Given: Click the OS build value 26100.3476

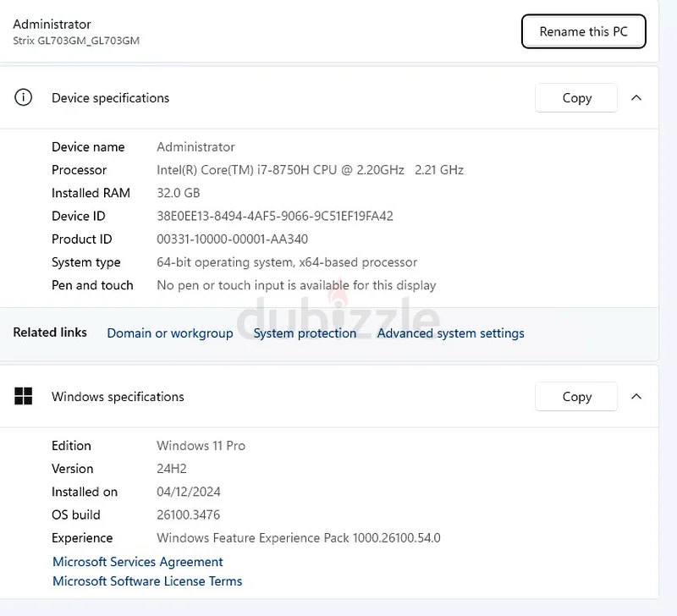Looking at the screenshot, I should 188,515.
